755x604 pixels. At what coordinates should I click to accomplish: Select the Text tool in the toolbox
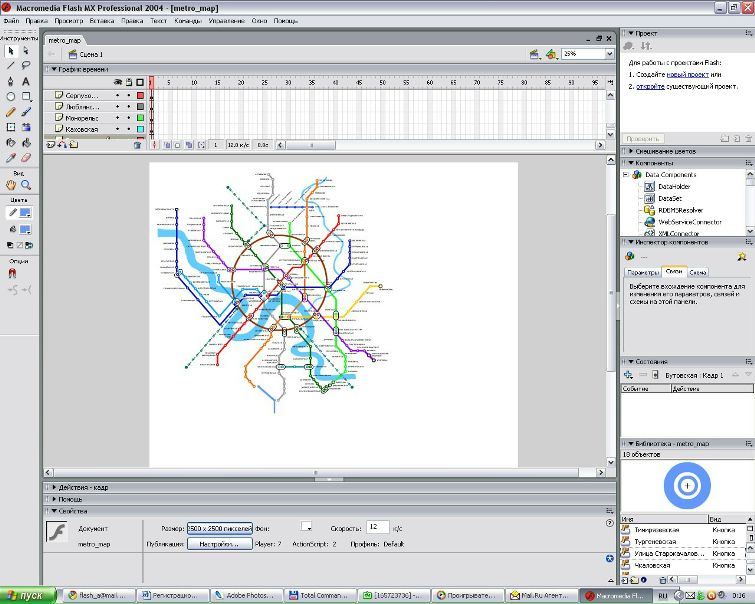point(26,81)
